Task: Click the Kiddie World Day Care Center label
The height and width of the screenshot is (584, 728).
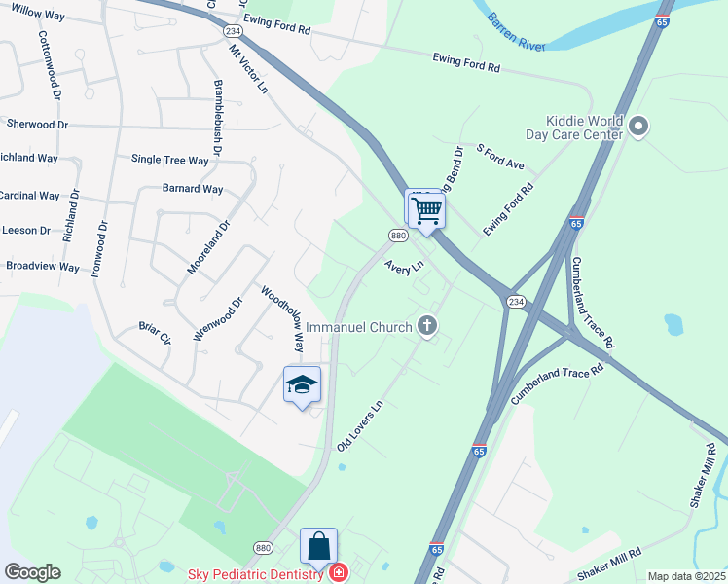Action: pos(574,128)
